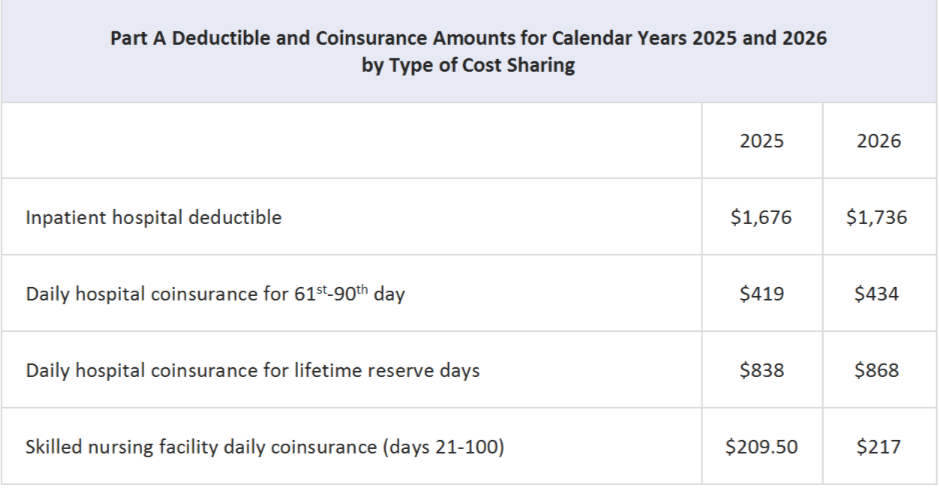Select the $868 lifetime reserve value
Viewport: 939px width, 488px height.
pos(879,371)
